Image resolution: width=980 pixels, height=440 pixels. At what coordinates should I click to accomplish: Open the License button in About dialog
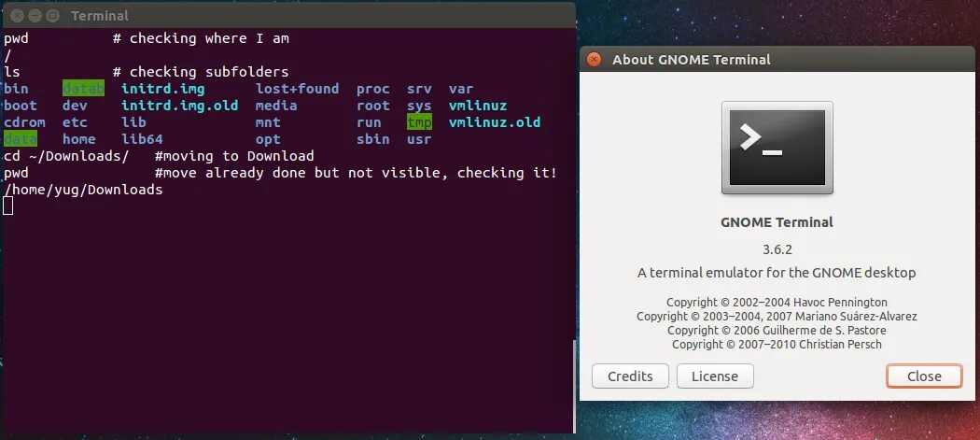pyautogui.click(x=715, y=376)
